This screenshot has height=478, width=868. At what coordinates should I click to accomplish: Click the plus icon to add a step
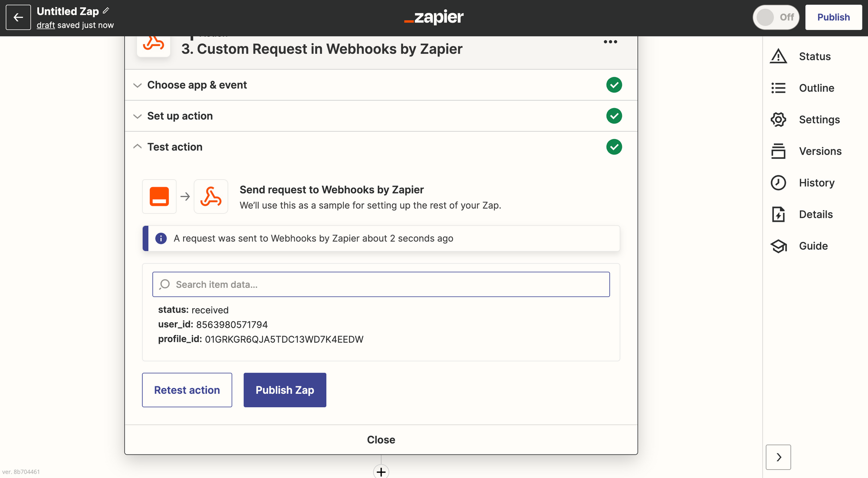tap(381, 471)
